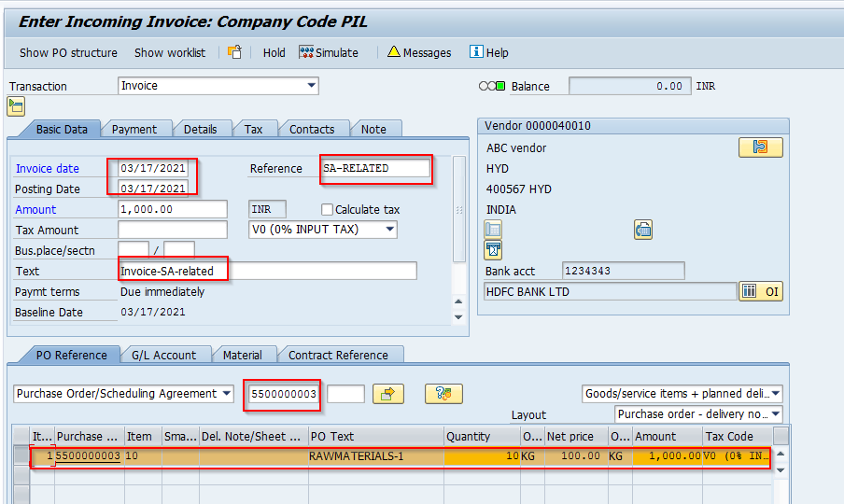The width and height of the screenshot is (844, 504).
Task: Open the V0 0% input tax dropdown
Action: (389, 230)
